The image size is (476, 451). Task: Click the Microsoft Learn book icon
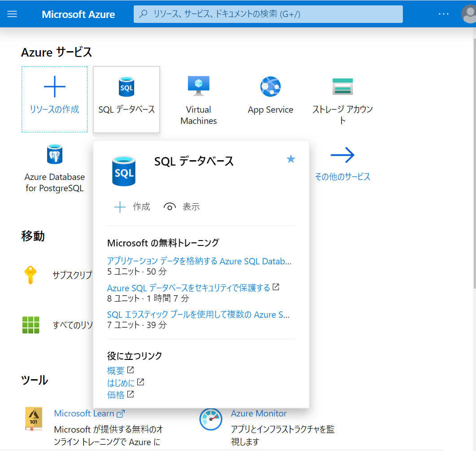click(x=33, y=418)
